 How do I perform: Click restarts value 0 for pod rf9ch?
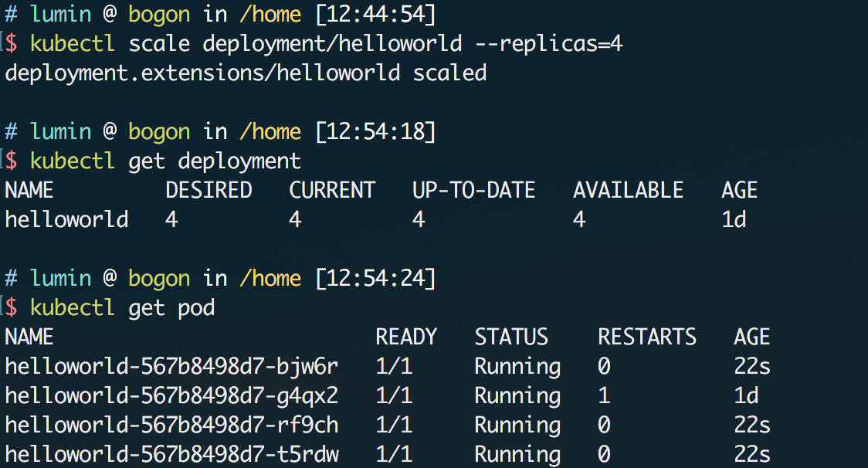604,425
